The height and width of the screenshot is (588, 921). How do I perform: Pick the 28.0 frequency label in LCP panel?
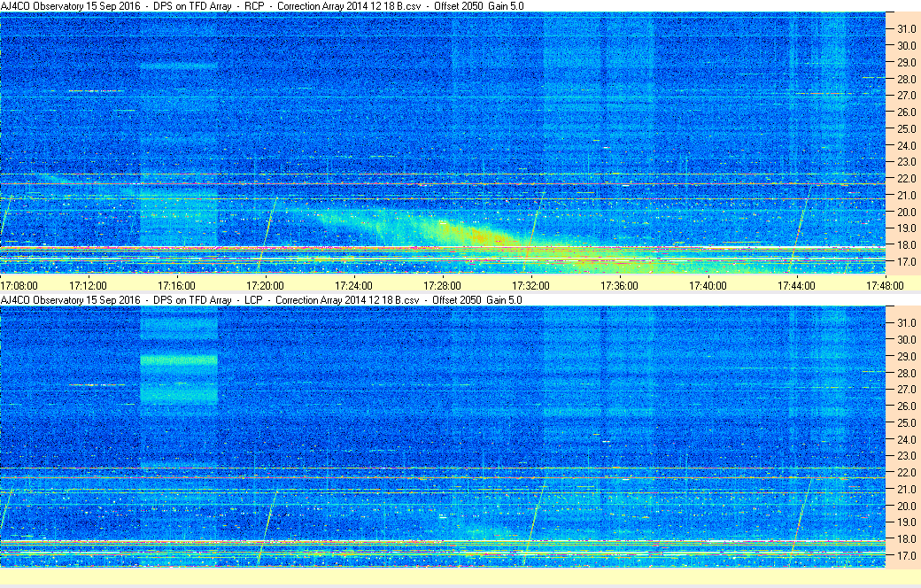point(906,373)
